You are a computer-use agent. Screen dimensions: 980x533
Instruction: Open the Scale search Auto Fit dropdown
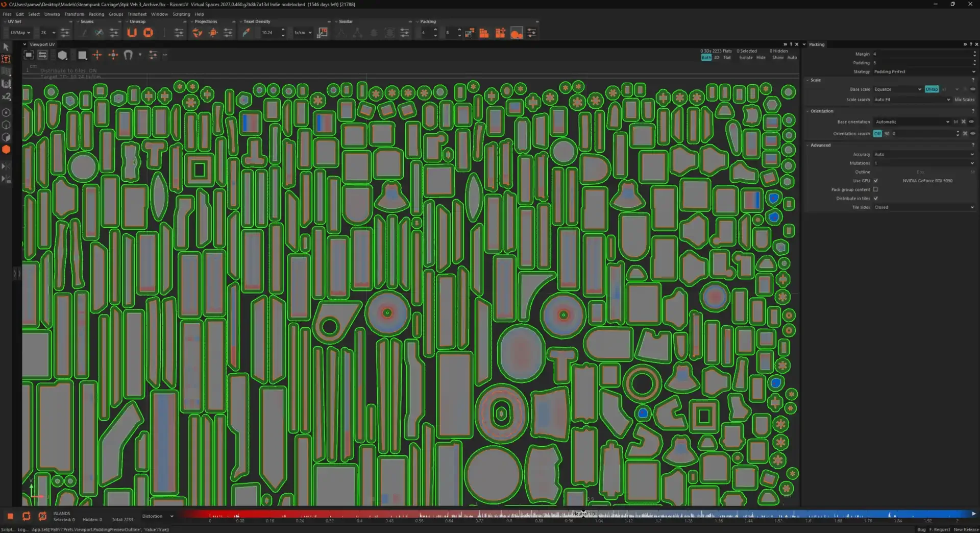pos(912,100)
